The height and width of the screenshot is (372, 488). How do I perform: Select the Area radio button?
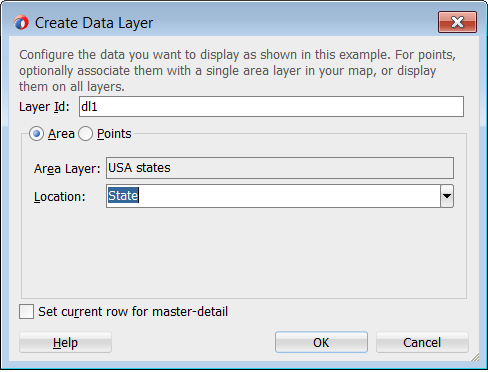tap(36, 134)
